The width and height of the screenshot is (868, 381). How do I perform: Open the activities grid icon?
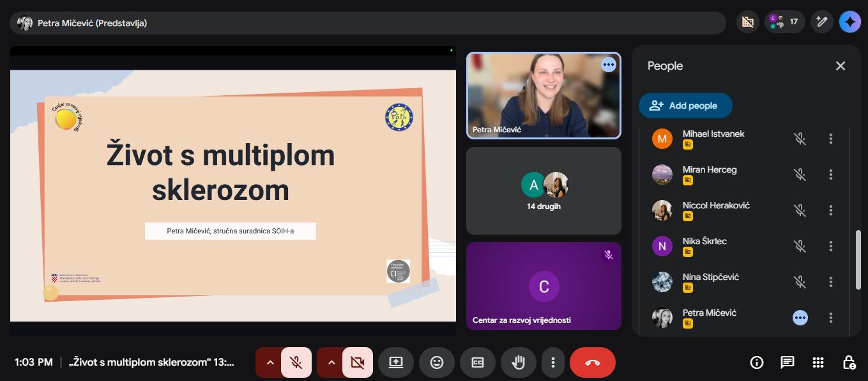pyautogui.click(x=818, y=362)
